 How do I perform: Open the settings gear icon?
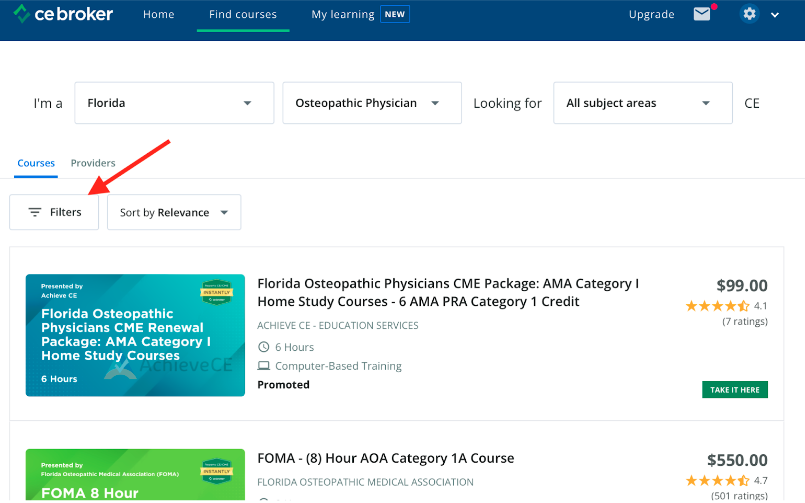click(x=749, y=14)
